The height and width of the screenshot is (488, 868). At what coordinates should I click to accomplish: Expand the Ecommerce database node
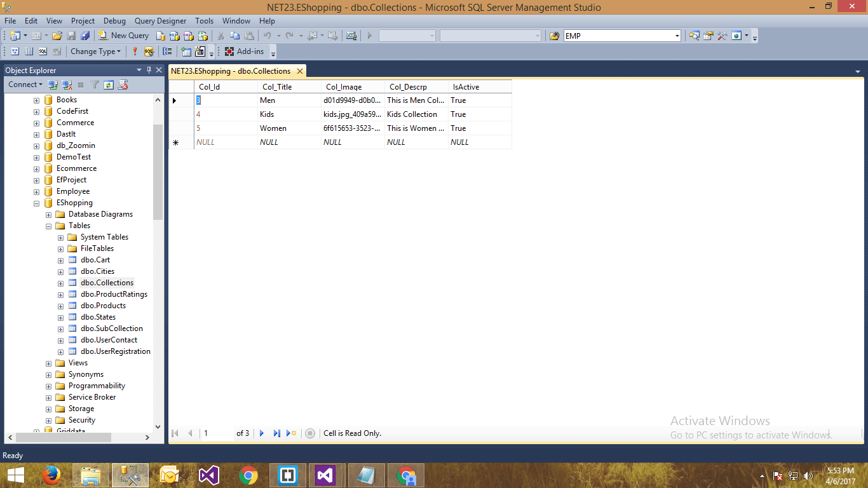pyautogui.click(x=36, y=169)
